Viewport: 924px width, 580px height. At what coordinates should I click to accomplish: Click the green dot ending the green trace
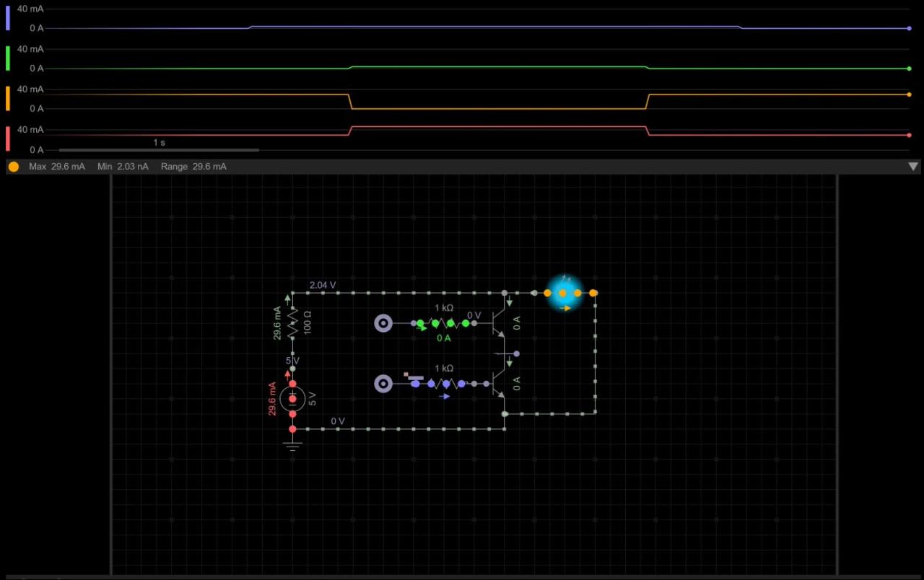(x=909, y=69)
